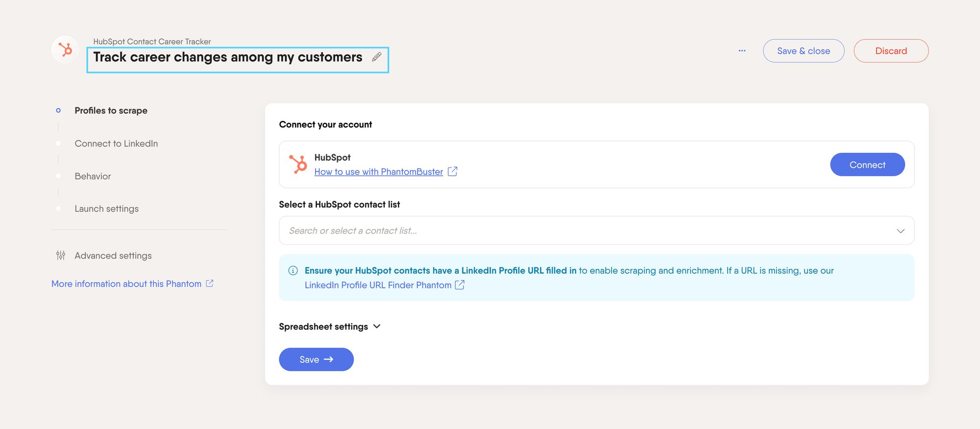
Task: Click external icon after URL Finder Phantom
Action: tap(460, 285)
